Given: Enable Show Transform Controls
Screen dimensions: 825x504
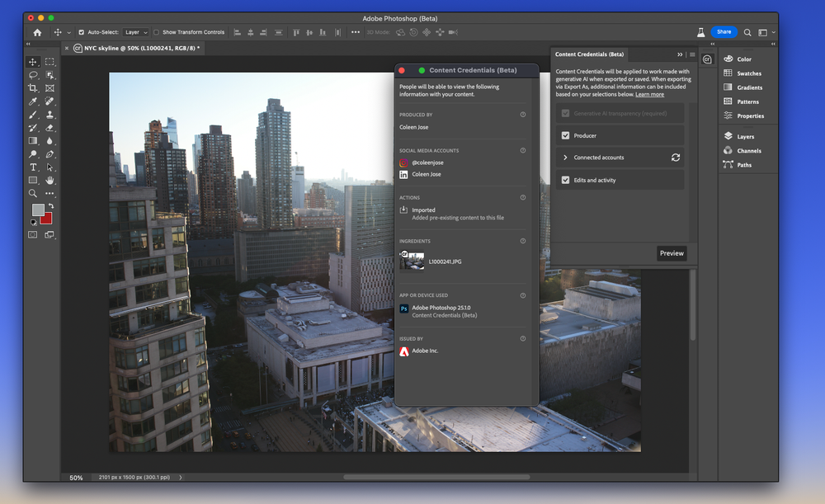Looking at the screenshot, I should click(x=156, y=32).
